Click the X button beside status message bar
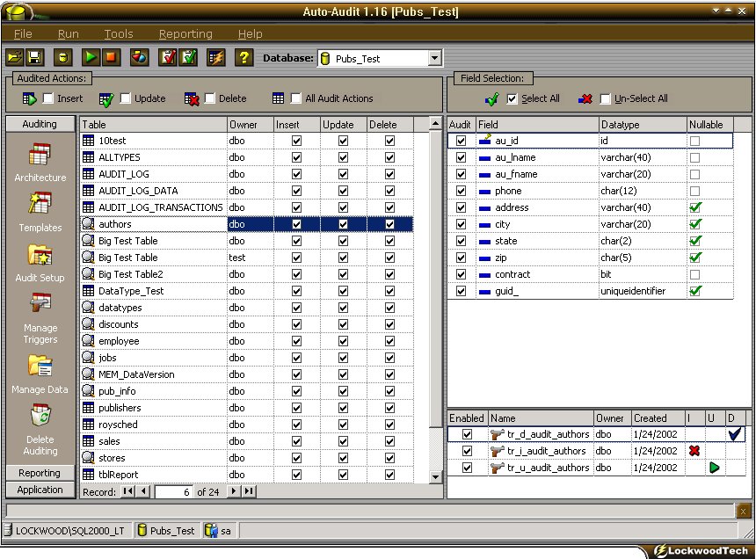756x559 pixels. tap(743, 511)
